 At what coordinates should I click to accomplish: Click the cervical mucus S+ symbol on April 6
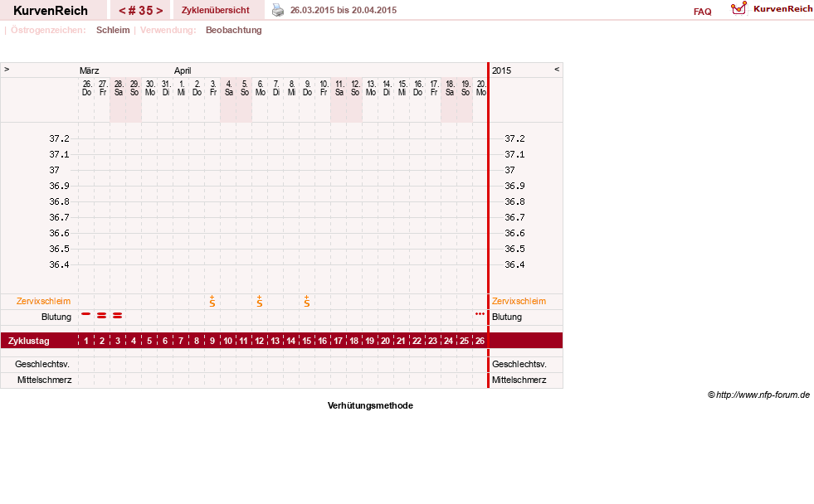point(260,301)
